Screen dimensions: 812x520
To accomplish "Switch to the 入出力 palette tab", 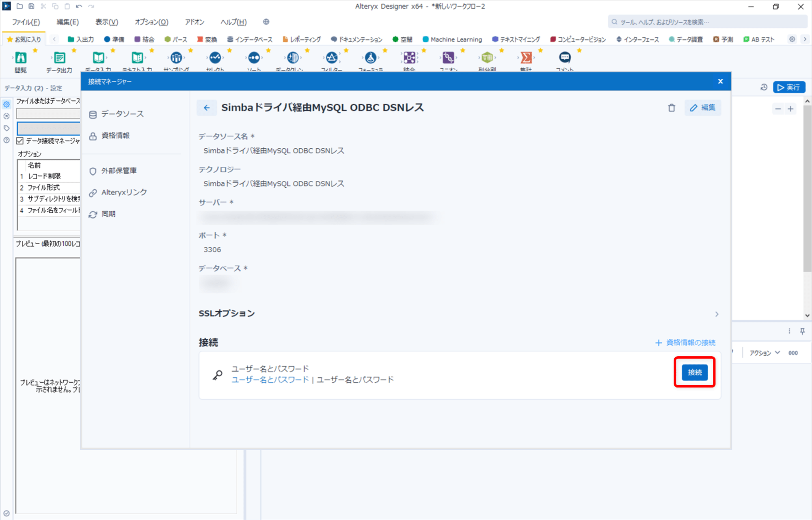I will 81,39.
